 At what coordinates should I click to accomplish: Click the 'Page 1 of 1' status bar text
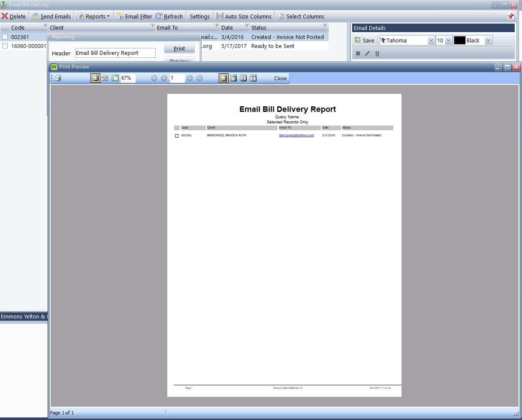[x=62, y=413]
